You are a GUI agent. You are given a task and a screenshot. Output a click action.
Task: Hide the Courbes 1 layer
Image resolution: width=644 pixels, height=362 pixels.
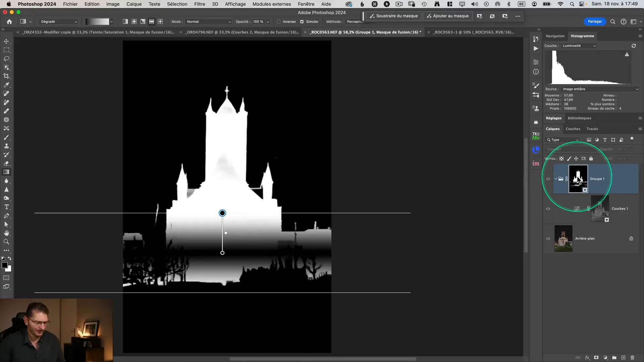click(x=548, y=208)
